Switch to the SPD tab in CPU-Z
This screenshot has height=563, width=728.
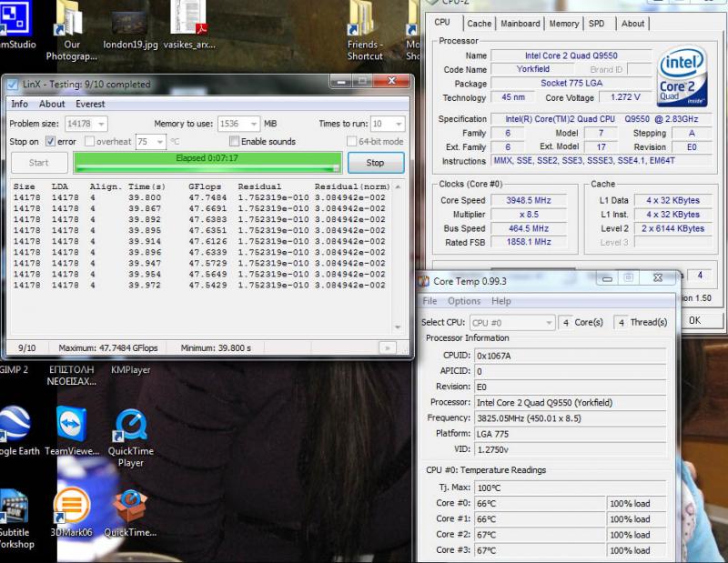(x=597, y=24)
